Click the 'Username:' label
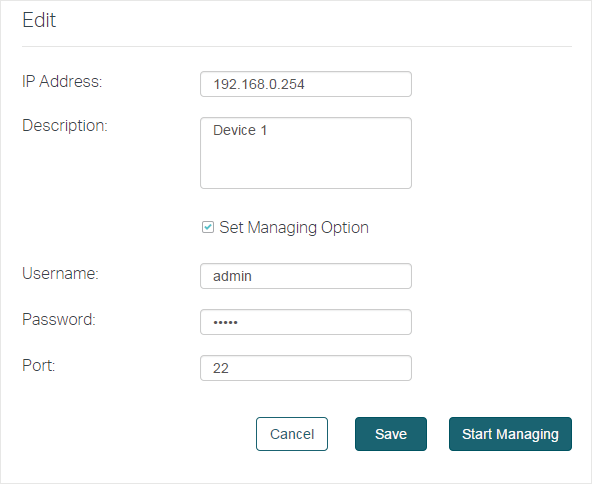This screenshot has height=484, width=592. pos(60,273)
